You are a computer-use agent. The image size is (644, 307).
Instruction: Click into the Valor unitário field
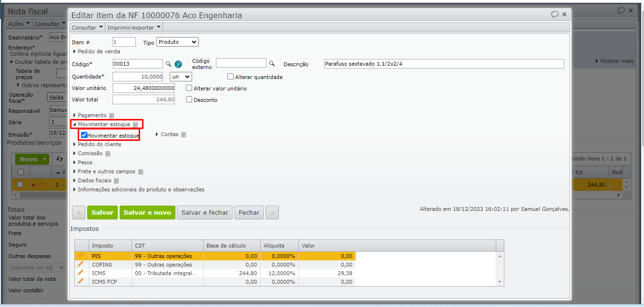pos(143,88)
